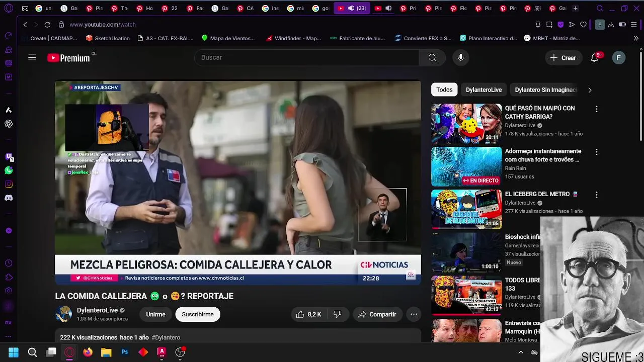
Task: Open Firefox from the taskbar
Action: coord(88,352)
